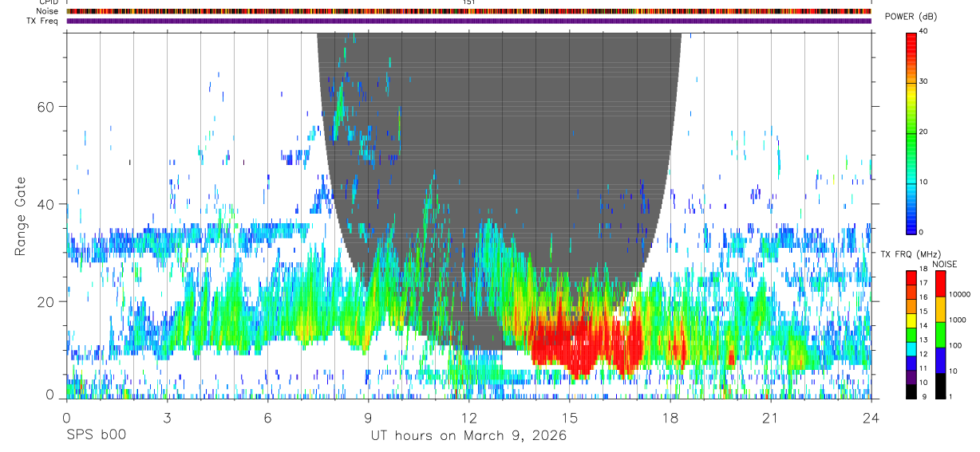Click the black NOISE swatch between 1 and 10
Viewport: 980px width, 452px height.
(940, 386)
